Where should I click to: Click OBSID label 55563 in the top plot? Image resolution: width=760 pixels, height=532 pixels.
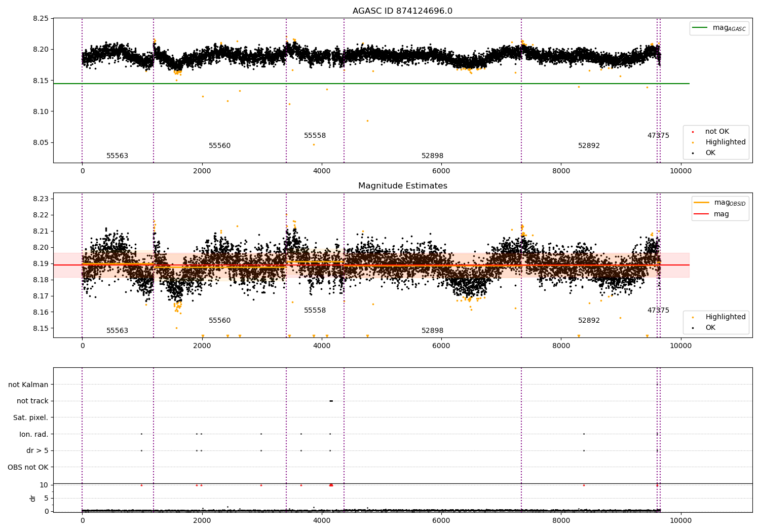pyautogui.click(x=117, y=156)
